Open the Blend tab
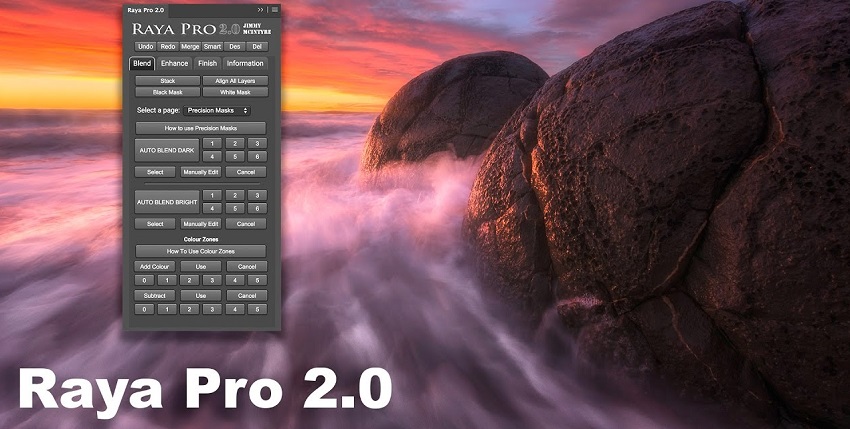Screen dimensions: 850x429 142,63
